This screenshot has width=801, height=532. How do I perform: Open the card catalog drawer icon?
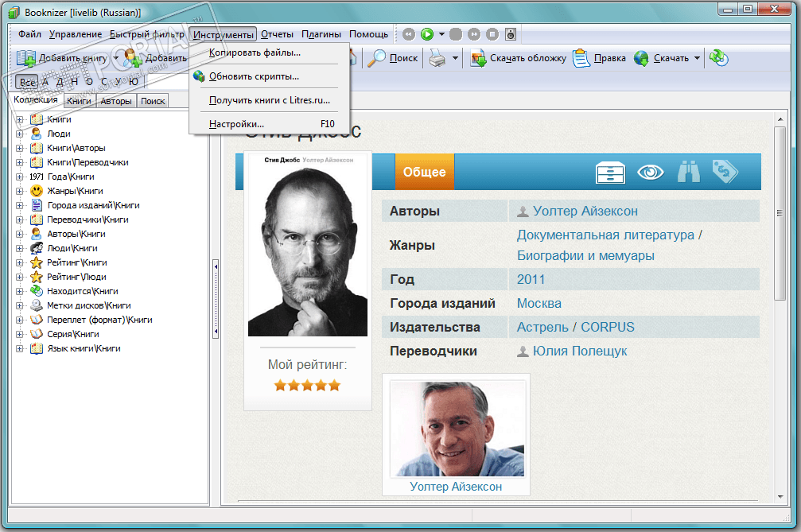610,172
